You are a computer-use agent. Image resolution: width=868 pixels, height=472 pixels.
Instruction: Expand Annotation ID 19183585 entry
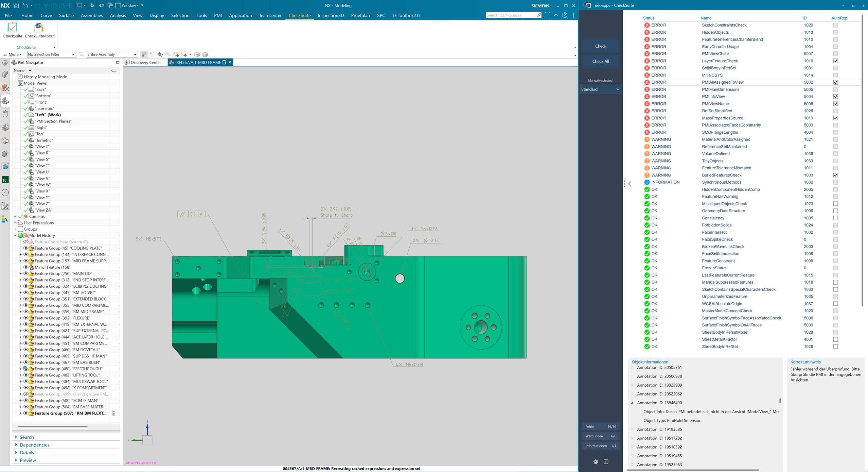coord(633,429)
